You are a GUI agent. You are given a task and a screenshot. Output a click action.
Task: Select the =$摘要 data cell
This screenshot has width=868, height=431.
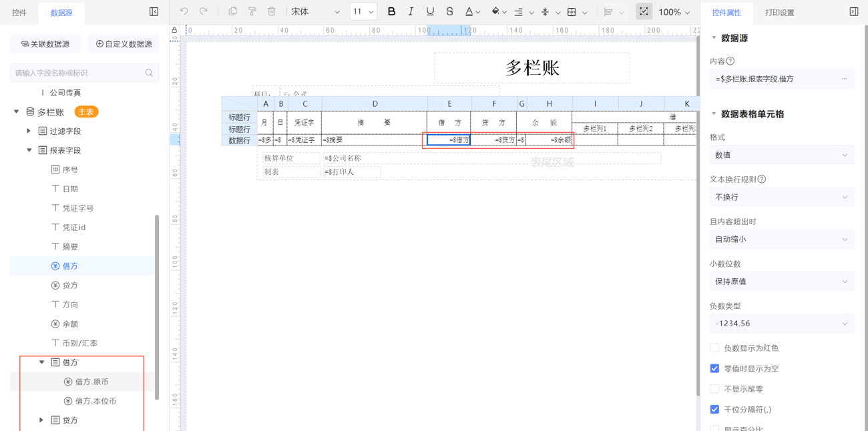pos(374,140)
